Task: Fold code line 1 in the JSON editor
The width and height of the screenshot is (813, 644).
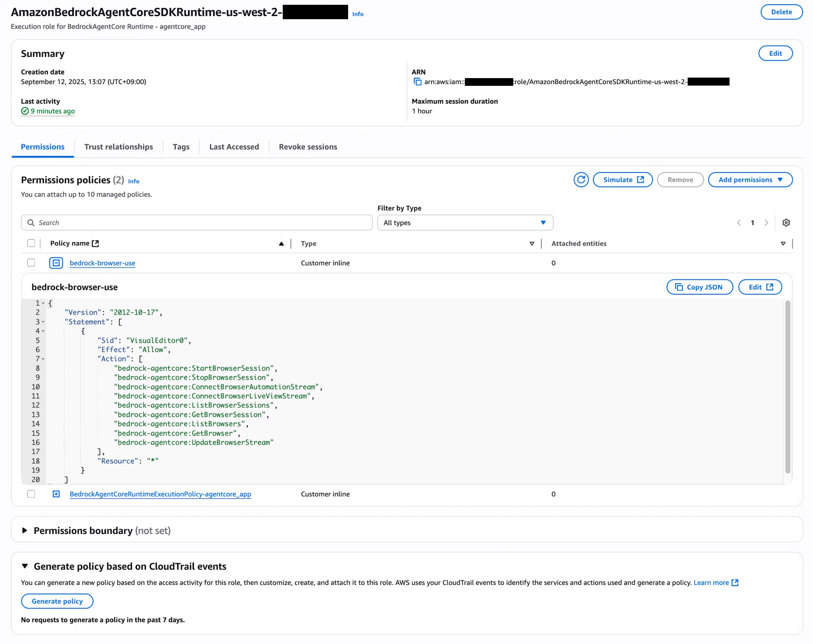Action: click(x=43, y=303)
